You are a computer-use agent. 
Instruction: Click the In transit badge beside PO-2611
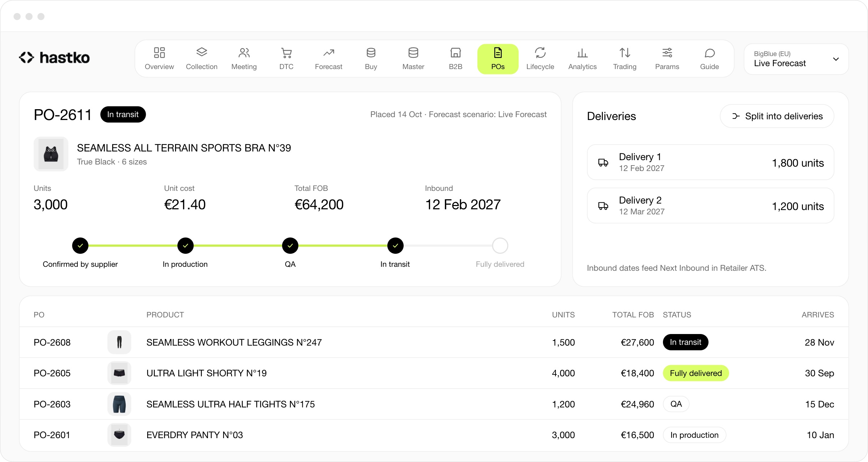click(123, 114)
